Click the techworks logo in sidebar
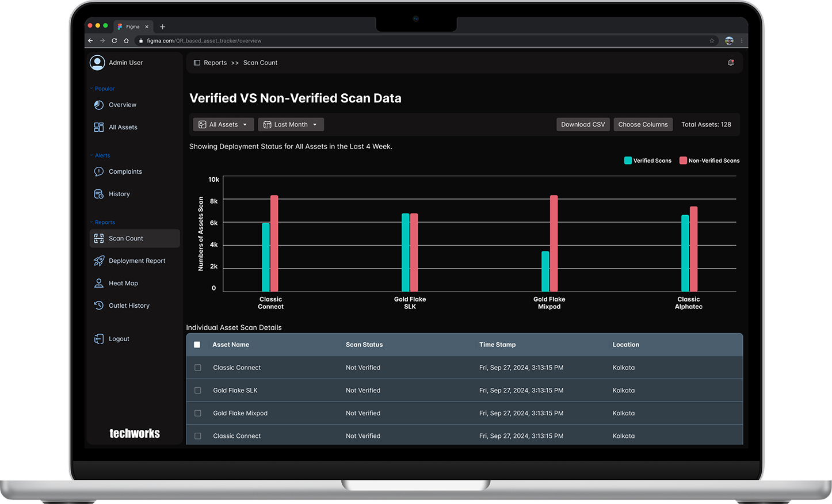This screenshot has height=504, width=832. 135,433
